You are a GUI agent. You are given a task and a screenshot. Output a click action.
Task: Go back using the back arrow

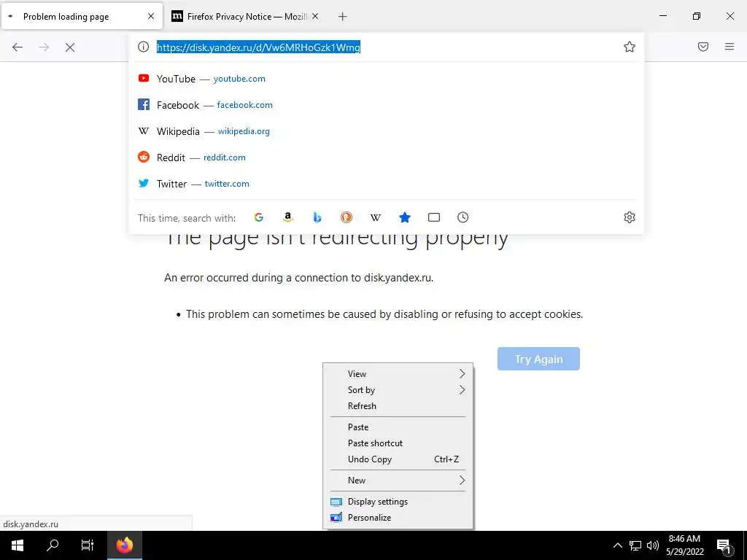18,47
